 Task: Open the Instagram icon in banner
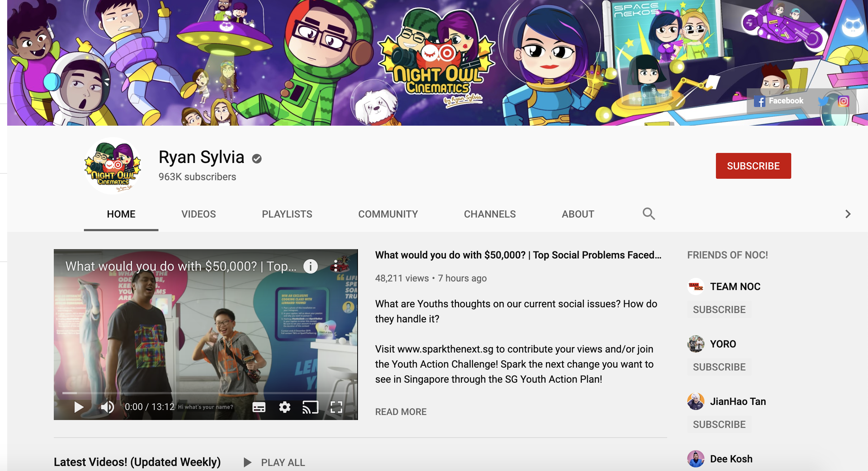coord(843,101)
